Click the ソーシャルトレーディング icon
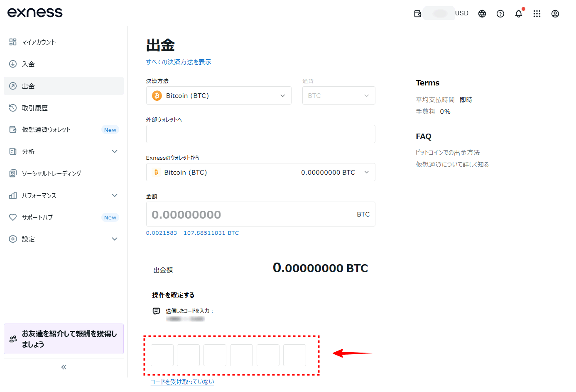Image resolution: width=576 pixels, height=392 pixels. 13,173
